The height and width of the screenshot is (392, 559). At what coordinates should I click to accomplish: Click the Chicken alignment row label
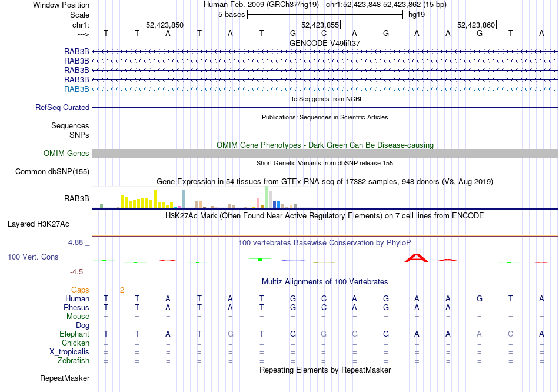(75, 343)
